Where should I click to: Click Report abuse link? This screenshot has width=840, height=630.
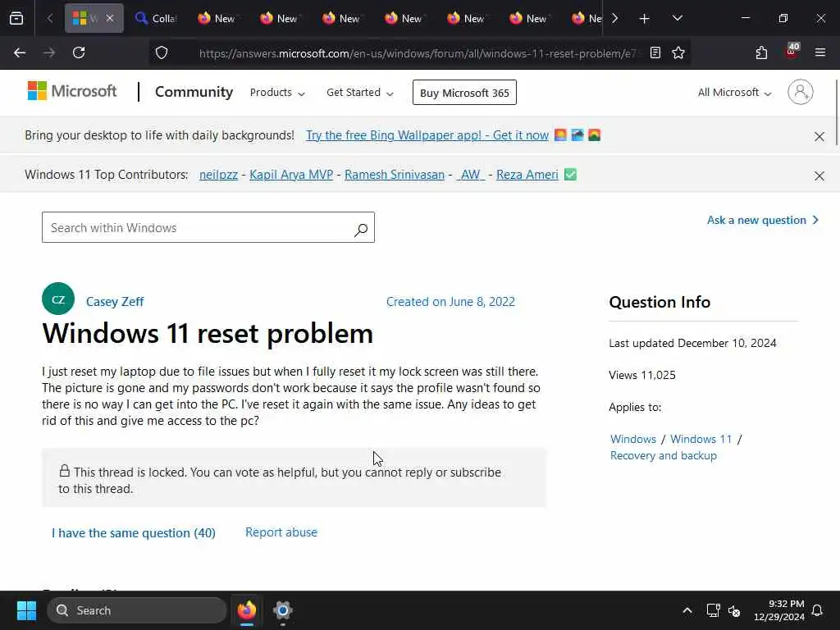coord(281,532)
